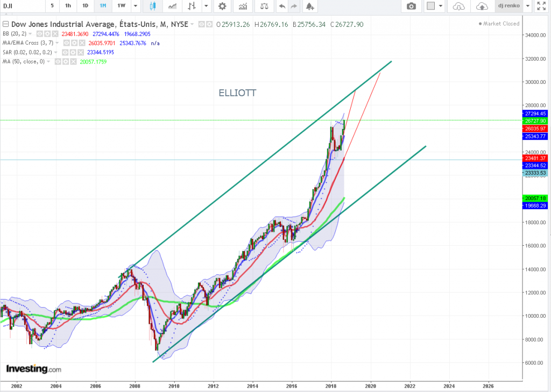Switch to the 1W interval

(x=121, y=5)
